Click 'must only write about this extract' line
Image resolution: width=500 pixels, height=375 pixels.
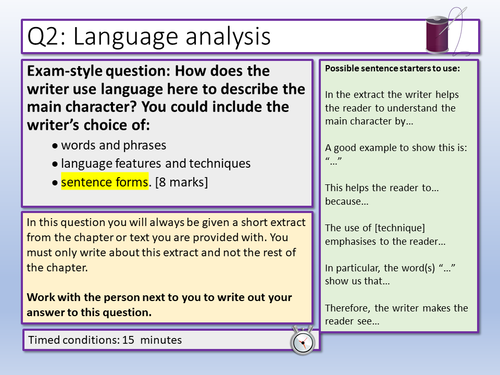(x=161, y=253)
